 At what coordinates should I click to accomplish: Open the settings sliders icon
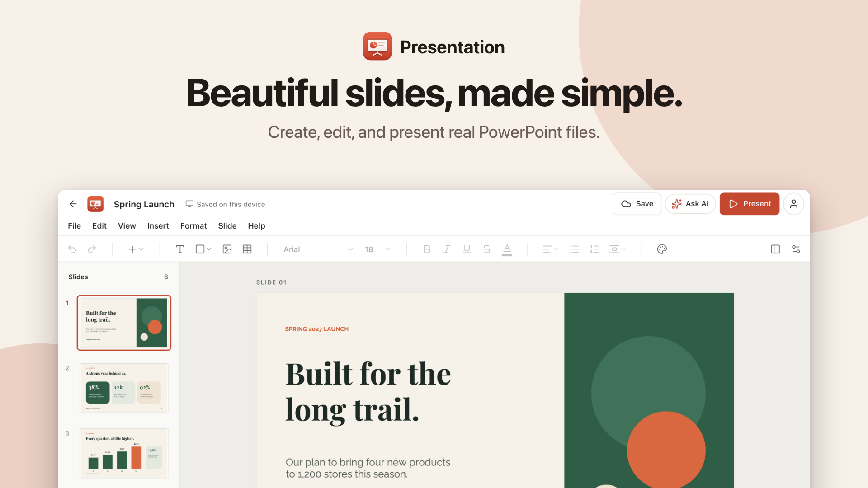click(x=796, y=249)
